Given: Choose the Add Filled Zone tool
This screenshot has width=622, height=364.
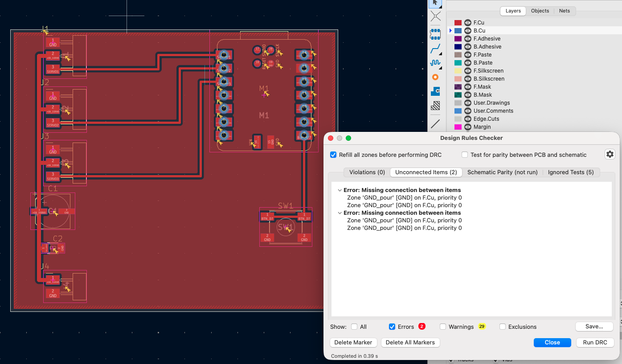Looking at the screenshot, I should pyautogui.click(x=435, y=91).
